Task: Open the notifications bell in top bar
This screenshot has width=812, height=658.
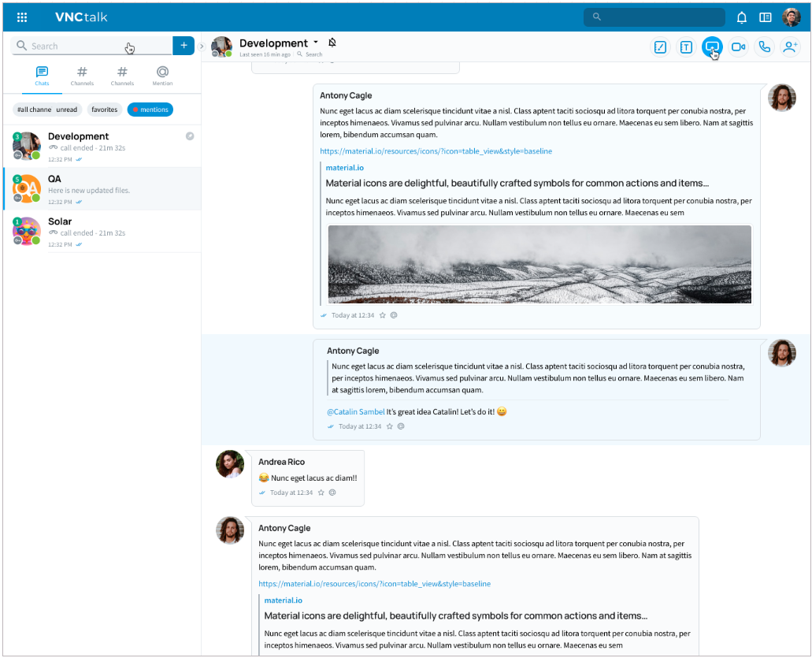Action: coord(741,17)
